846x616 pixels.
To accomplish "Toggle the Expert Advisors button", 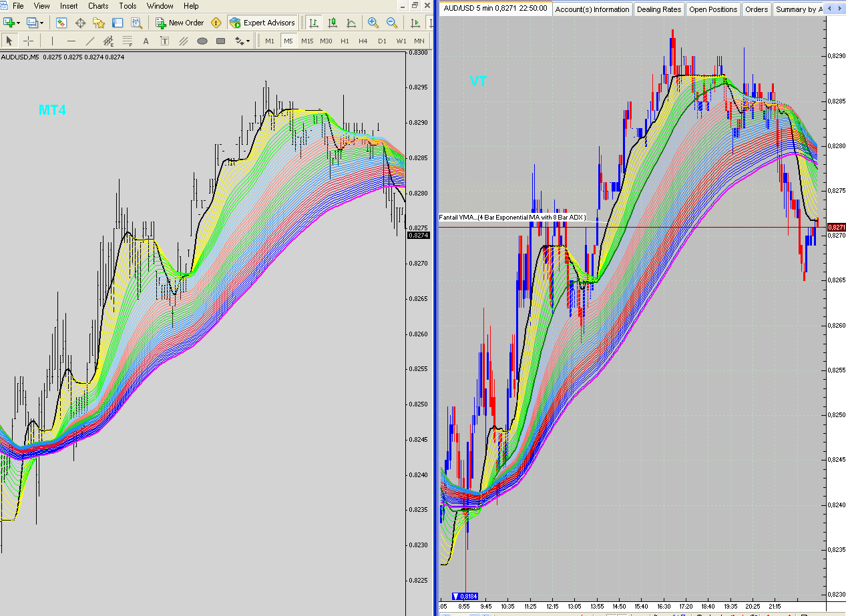I will (x=262, y=23).
